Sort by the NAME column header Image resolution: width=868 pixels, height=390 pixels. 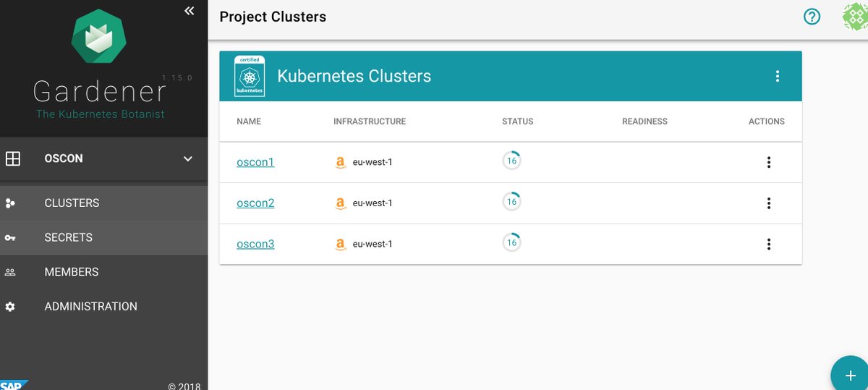249,122
